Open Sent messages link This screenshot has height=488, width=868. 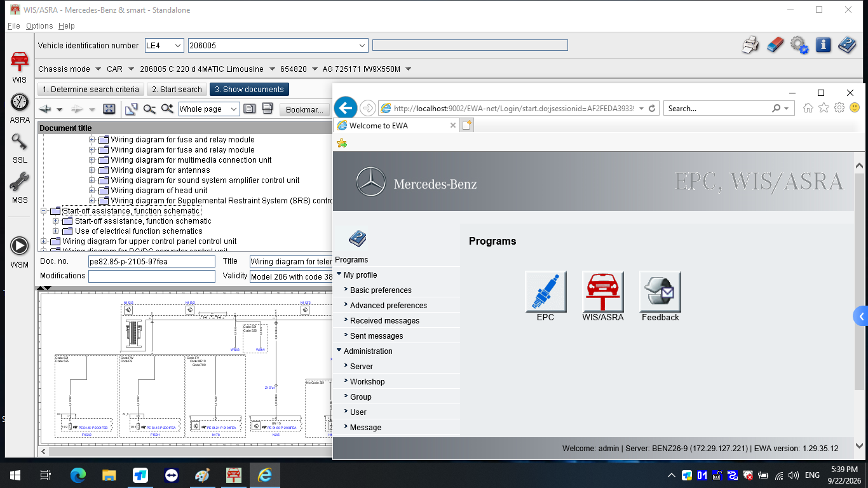point(376,336)
